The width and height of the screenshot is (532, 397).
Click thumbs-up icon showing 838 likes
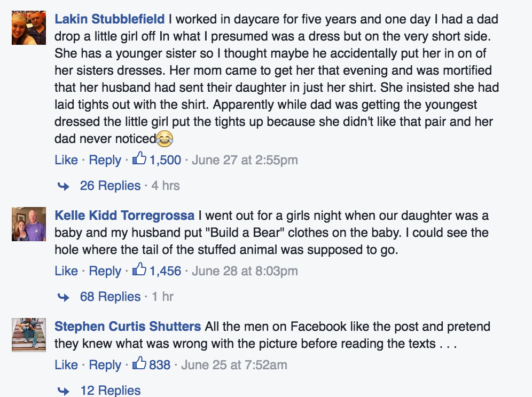pyautogui.click(x=139, y=364)
